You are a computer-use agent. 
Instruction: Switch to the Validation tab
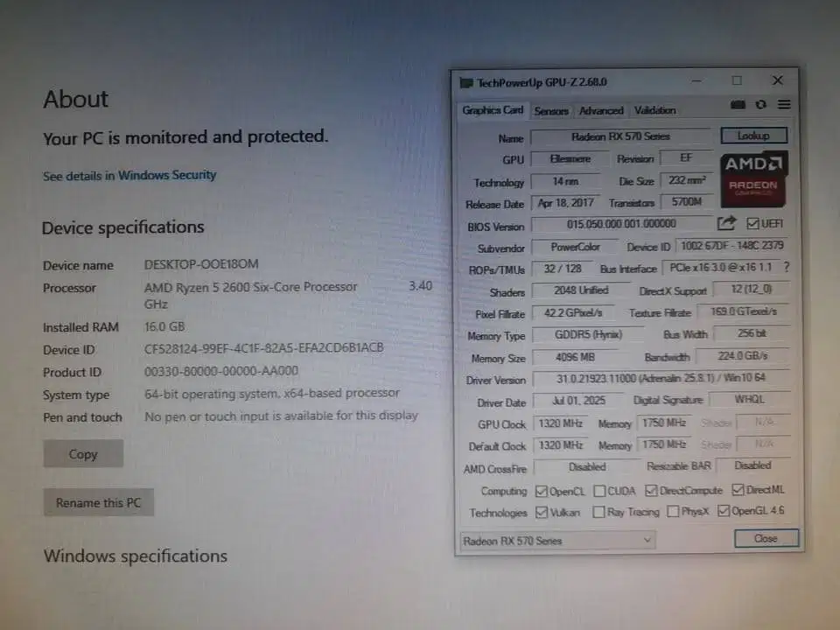[654, 110]
